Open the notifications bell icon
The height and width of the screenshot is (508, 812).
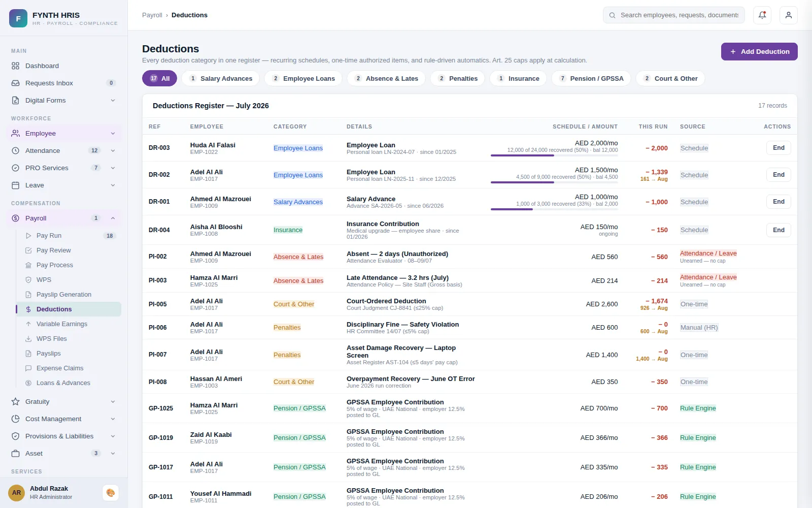pos(762,15)
